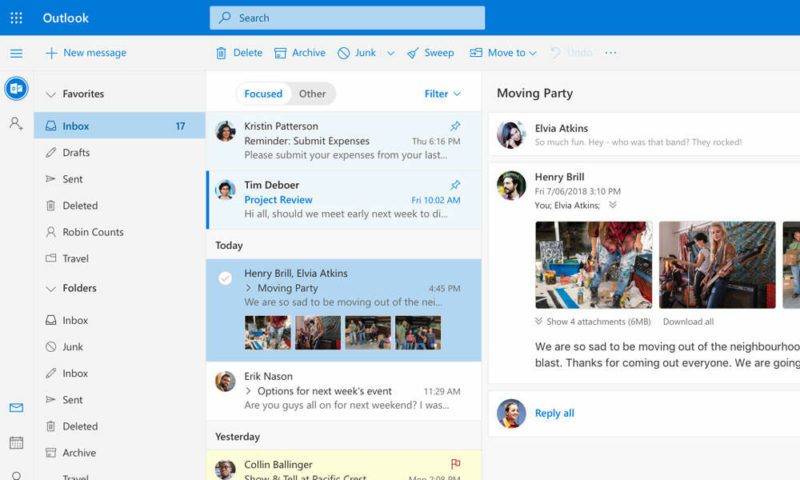Open first photo thumbnail in Moving Party list item
800x480 pixels.
[x=268, y=333]
